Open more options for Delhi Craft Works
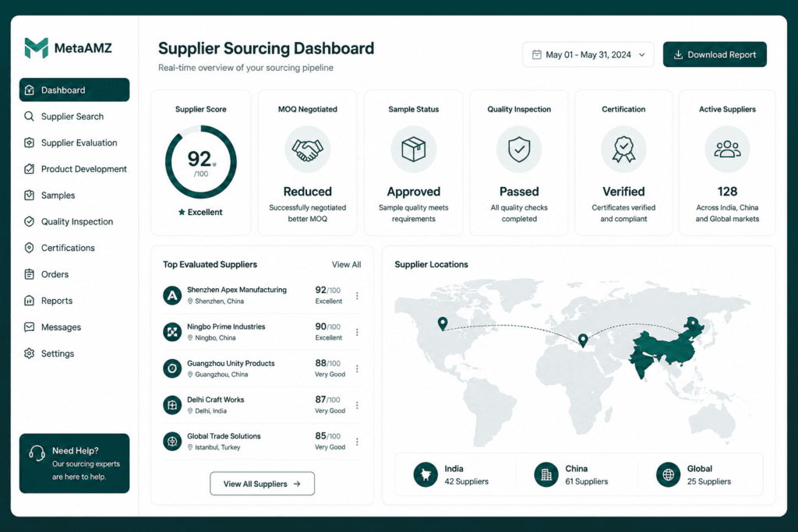Viewport: 798px width, 532px height. click(x=357, y=405)
